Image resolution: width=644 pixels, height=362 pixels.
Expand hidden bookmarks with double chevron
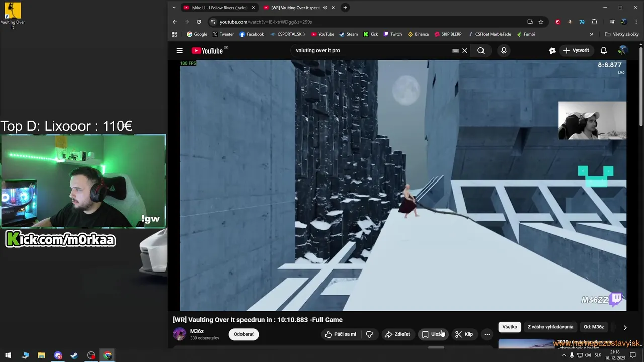(x=591, y=34)
